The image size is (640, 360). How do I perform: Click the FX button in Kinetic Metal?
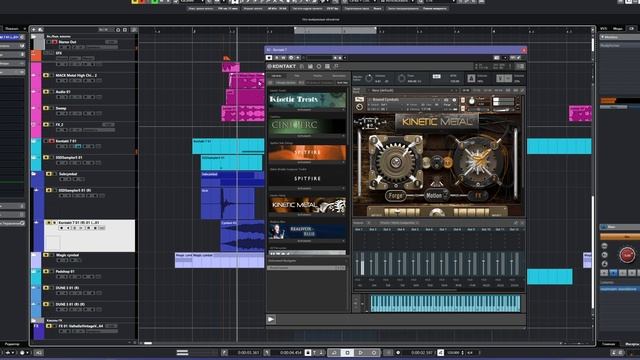478,196
